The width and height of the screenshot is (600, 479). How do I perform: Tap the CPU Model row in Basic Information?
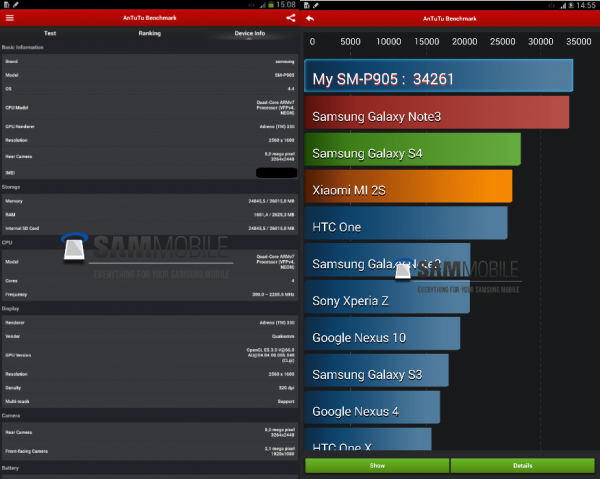click(150, 108)
